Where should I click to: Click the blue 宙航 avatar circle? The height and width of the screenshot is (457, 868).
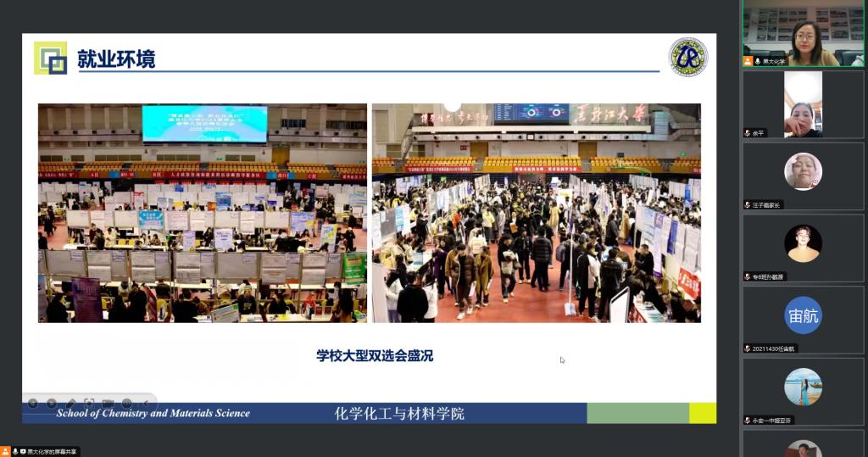(x=803, y=315)
